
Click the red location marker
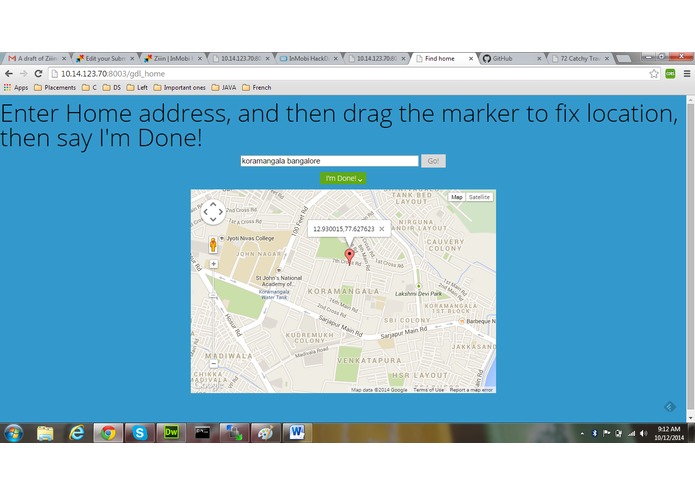coord(349,256)
